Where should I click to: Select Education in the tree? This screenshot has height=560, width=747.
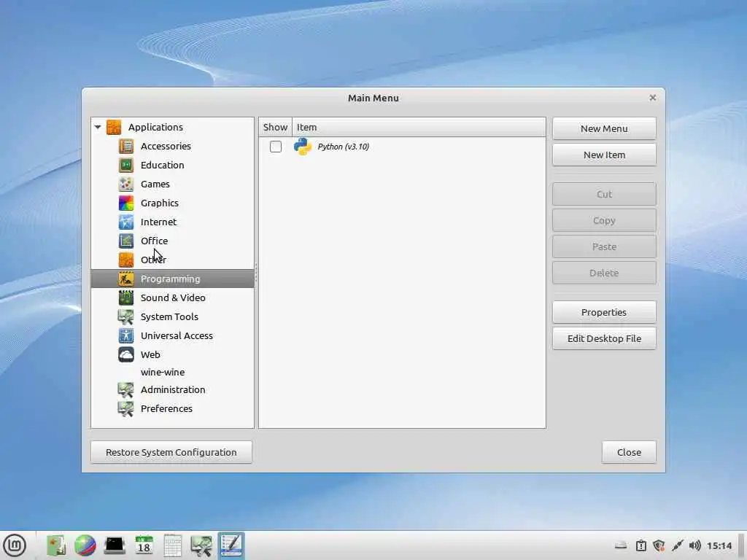coord(162,166)
